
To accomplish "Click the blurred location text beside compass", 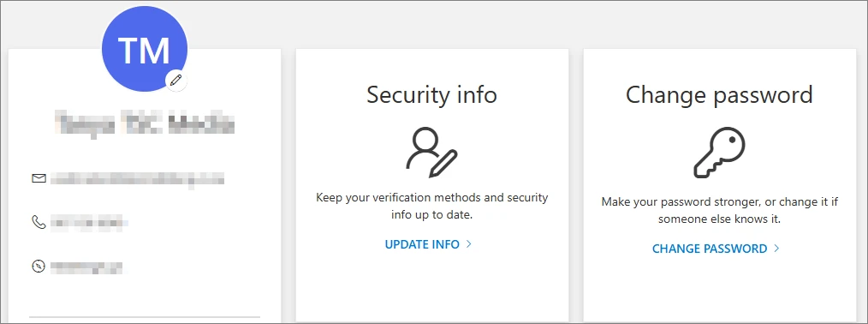I will pos(87,267).
